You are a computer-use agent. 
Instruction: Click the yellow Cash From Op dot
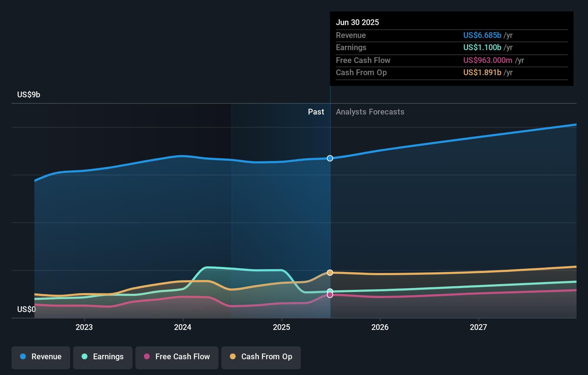[x=233, y=357]
